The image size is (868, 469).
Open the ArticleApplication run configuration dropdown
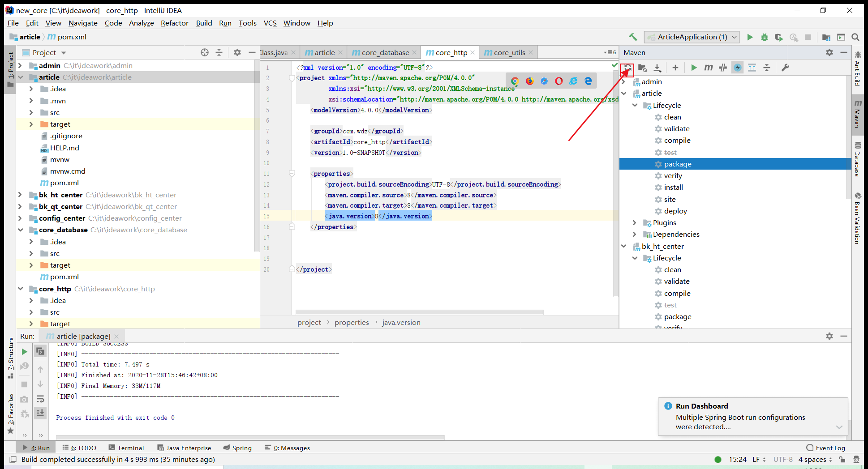(692, 37)
